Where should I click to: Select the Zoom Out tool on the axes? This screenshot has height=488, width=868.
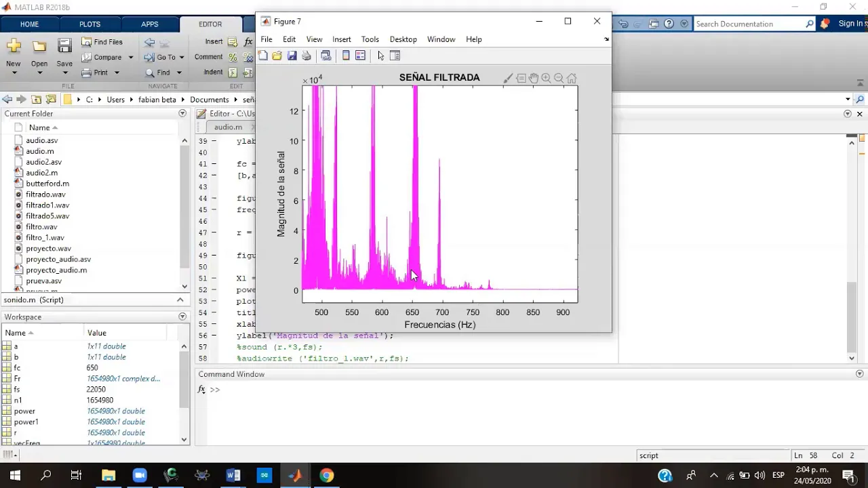(559, 78)
